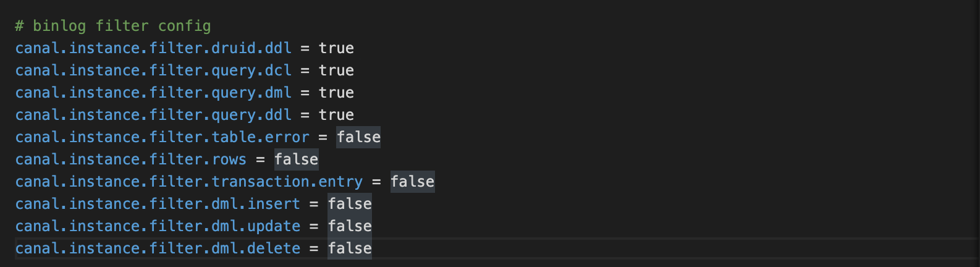Click the canal.instance.filter.query.dcl property key
This screenshot has height=267, width=980.
tap(153, 70)
